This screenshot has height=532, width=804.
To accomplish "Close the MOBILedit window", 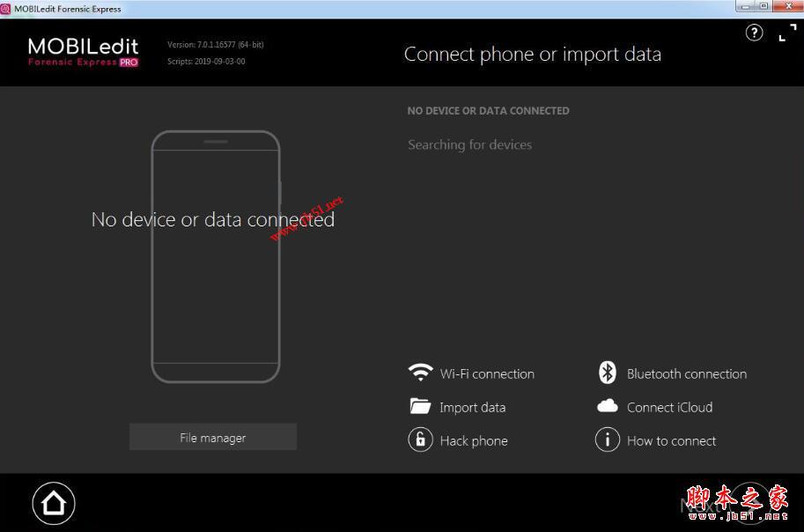I will [x=788, y=6].
